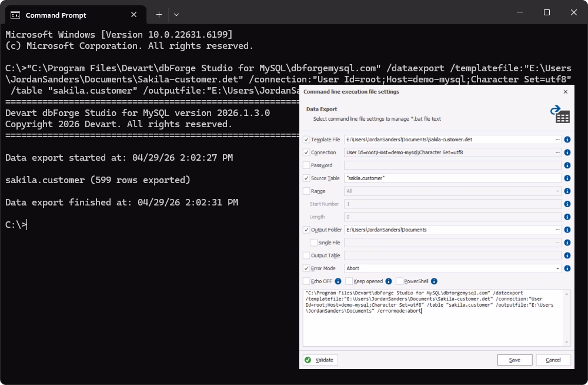Click into the generated command text area
The height and width of the screenshot is (385, 588).
tap(433, 318)
